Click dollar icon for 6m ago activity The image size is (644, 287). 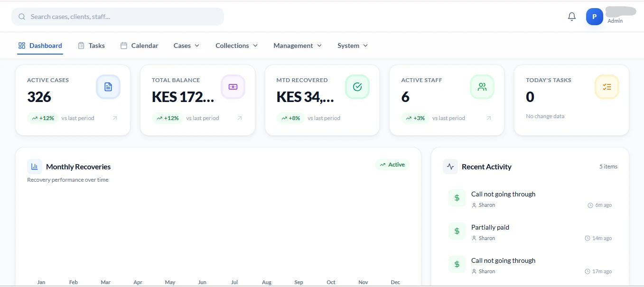(x=457, y=198)
